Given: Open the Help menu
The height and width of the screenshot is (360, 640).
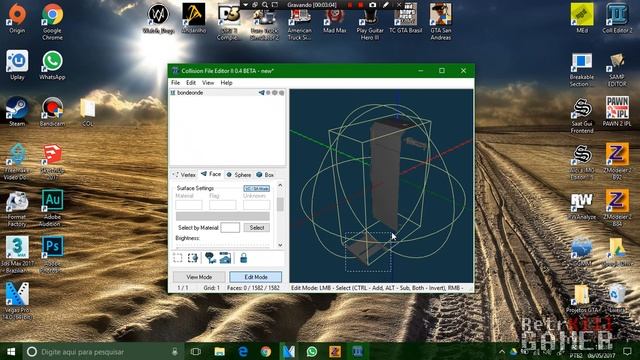Looking at the screenshot, I should point(227,82).
